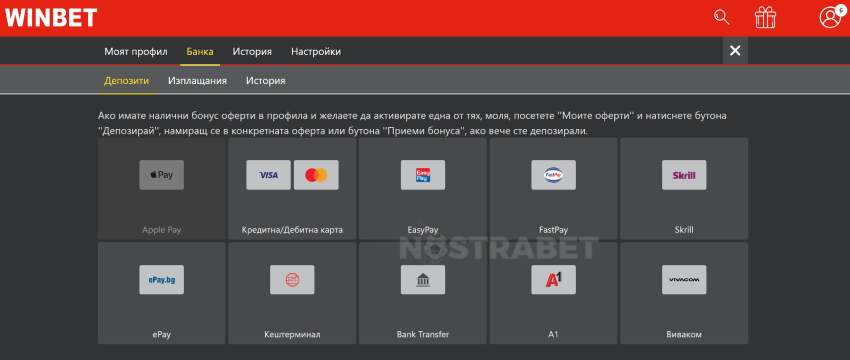Open the История sub-tab under Банка
Image resolution: width=850 pixels, height=360 pixels.
pyautogui.click(x=266, y=81)
